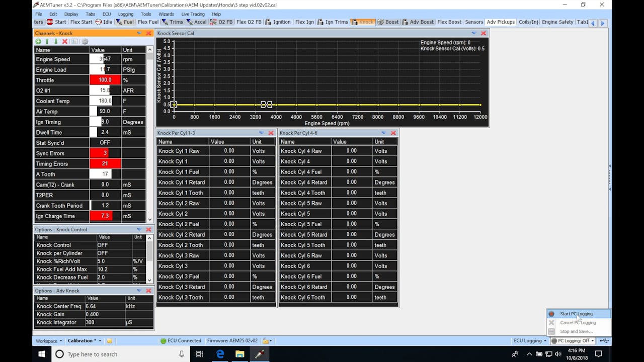Click Stop and Save in logging menu
Screen dimensions: 644x362
[577, 331]
